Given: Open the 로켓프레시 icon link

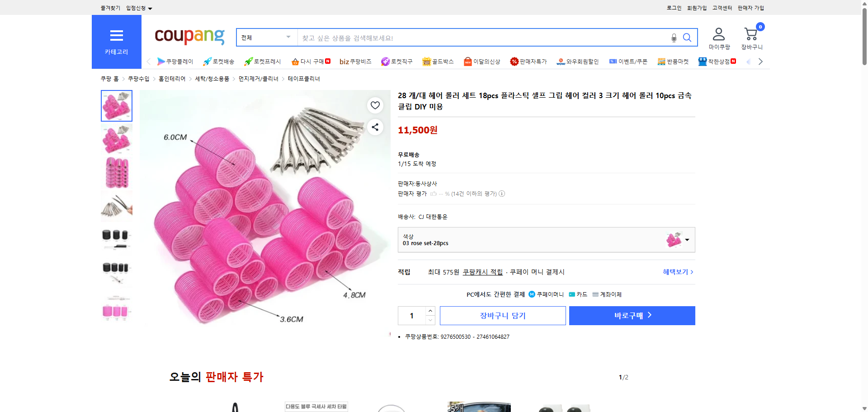Looking at the screenshot, I should click(x=248, y=61).
